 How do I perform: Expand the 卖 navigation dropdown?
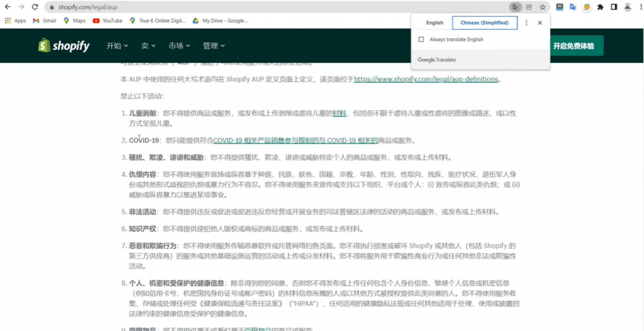pyautogui.click(x=148, y=46)
